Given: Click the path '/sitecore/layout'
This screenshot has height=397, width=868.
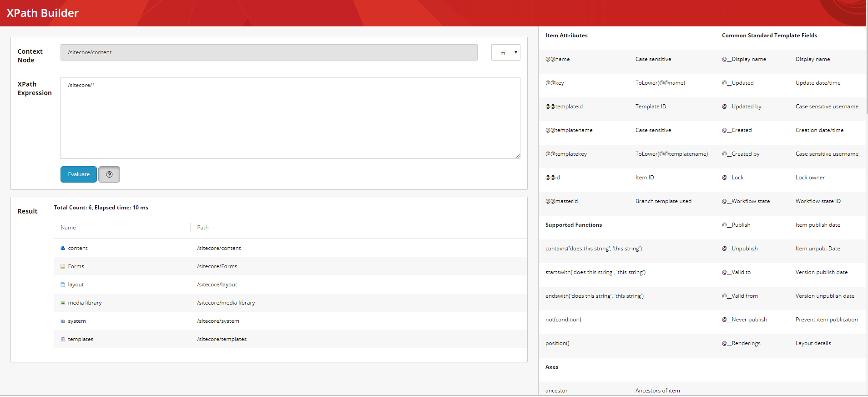Looking at the screenshot, I should (217, 285).
